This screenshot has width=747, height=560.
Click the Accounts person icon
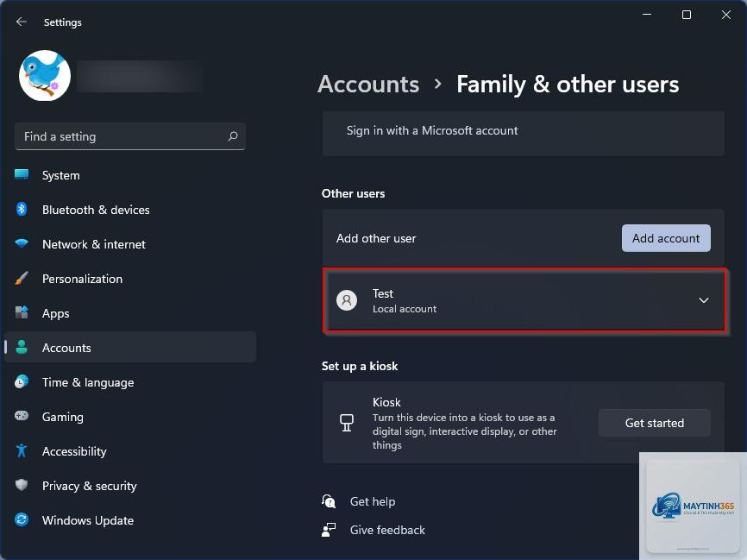[22, 347]
